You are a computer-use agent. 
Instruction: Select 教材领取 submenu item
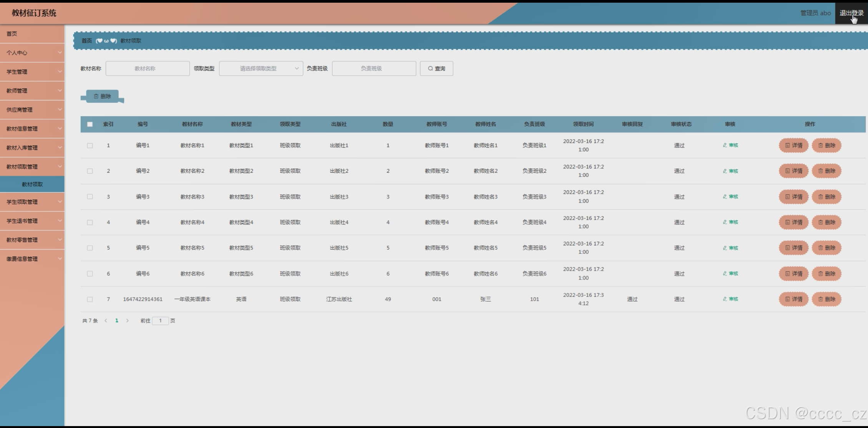[32, 184]
